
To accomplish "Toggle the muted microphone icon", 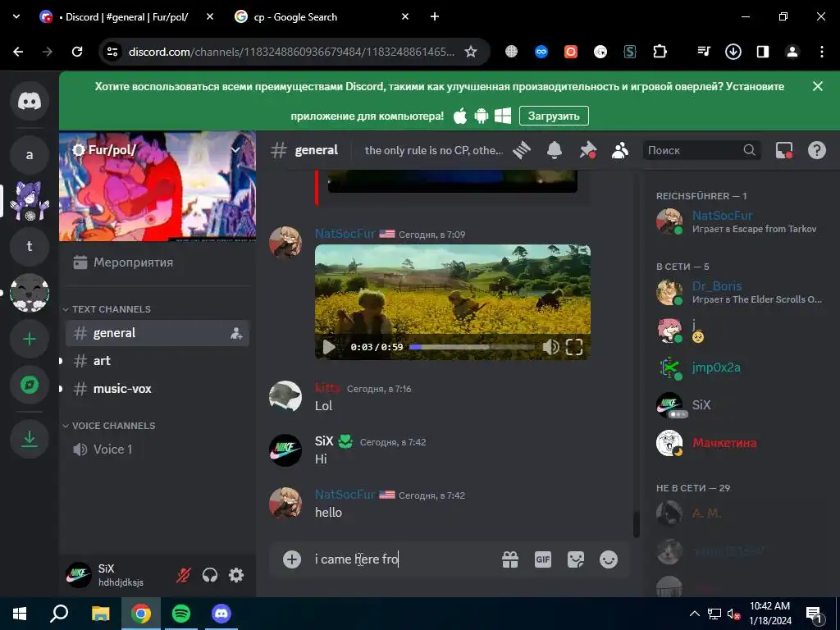I will point(183,575).
